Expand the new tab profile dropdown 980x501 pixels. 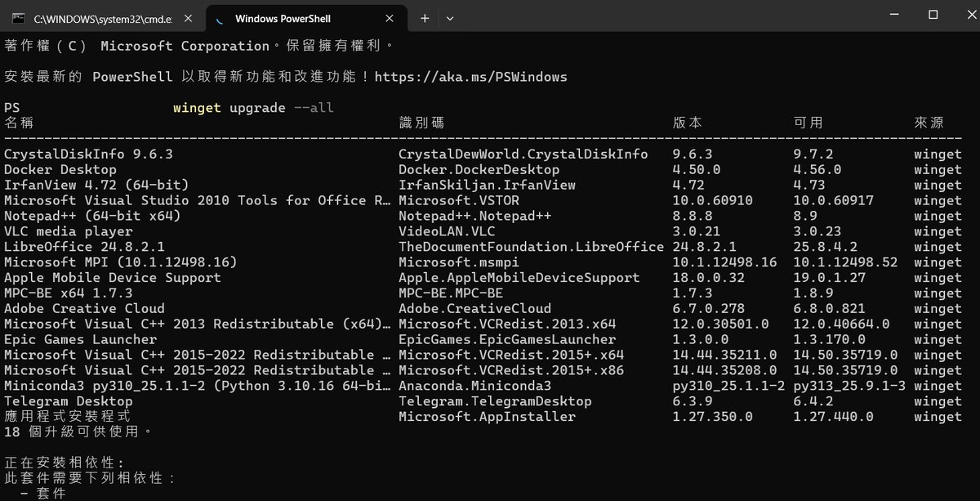point(450,18)
